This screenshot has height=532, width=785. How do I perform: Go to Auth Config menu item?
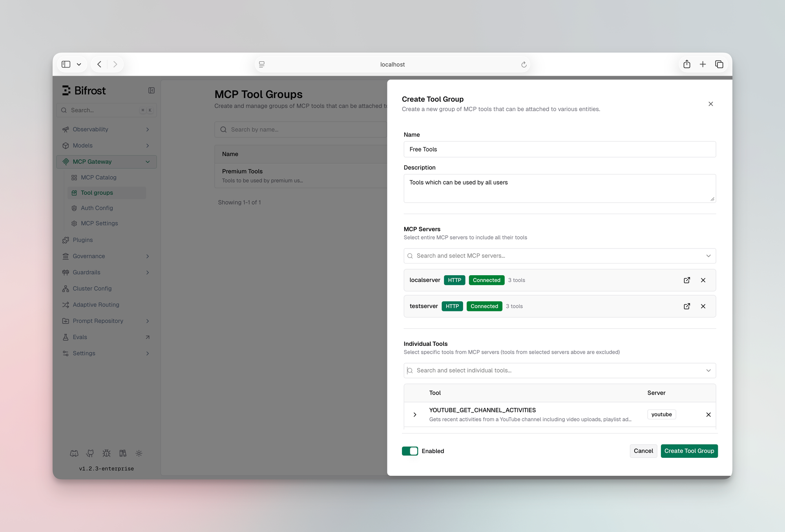[x=97, y=208]
